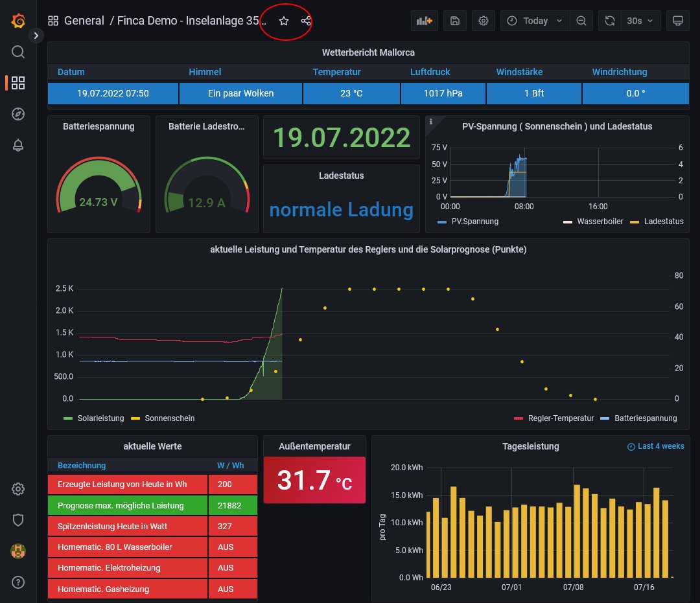Viewport: 700px width, 603px height.
Task: Click the Batteriespannung legend color swatch
Action: pyautogui.click(x=605, y=418)
